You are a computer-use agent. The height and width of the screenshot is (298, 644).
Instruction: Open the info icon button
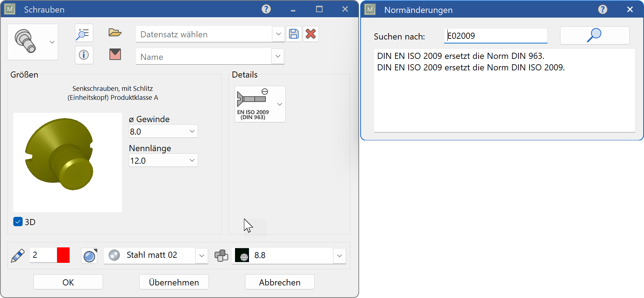(84, 55)
